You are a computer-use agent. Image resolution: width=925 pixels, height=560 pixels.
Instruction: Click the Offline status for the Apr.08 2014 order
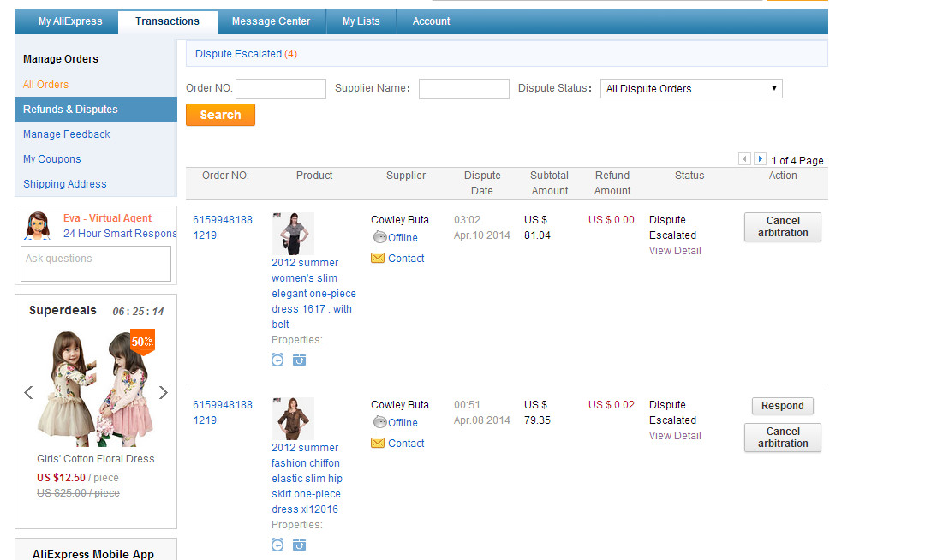(403, 423)
